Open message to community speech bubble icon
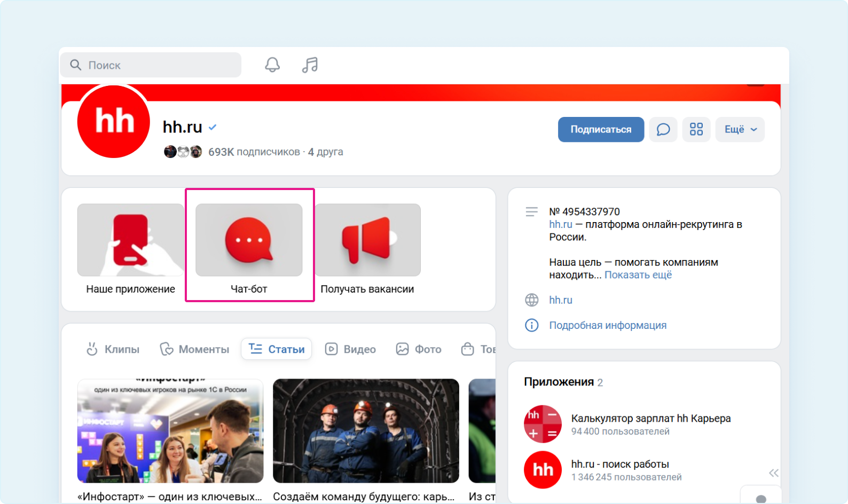 click(663, 130)
